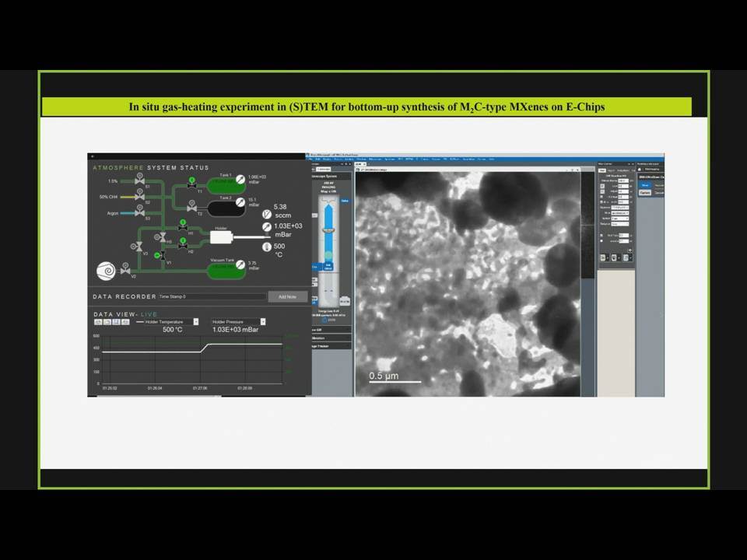The height and width of the screenshot is (560, 747).
Task: Click the second Data View toolbar icon
Action: (107, 322)
